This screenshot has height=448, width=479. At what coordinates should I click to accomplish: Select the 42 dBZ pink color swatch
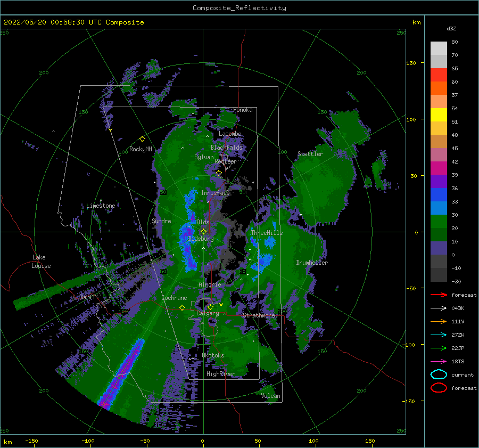[x=439, y=154]
